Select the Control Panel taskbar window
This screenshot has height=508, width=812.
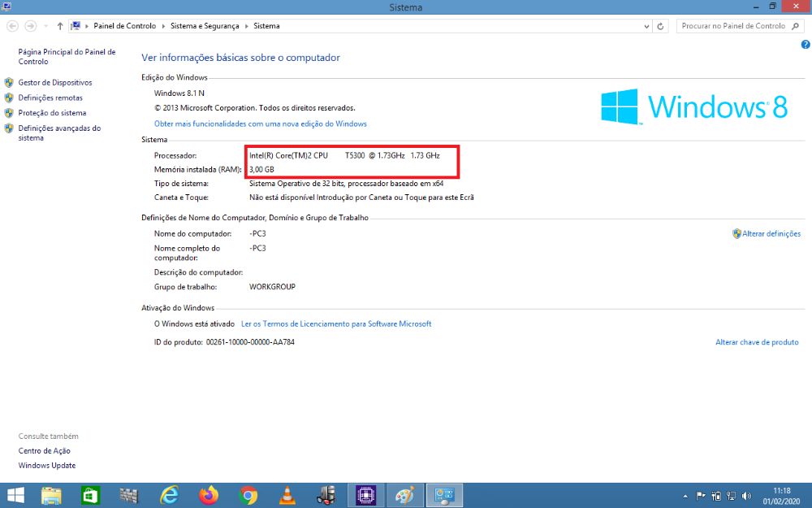(x=444, y=496)
